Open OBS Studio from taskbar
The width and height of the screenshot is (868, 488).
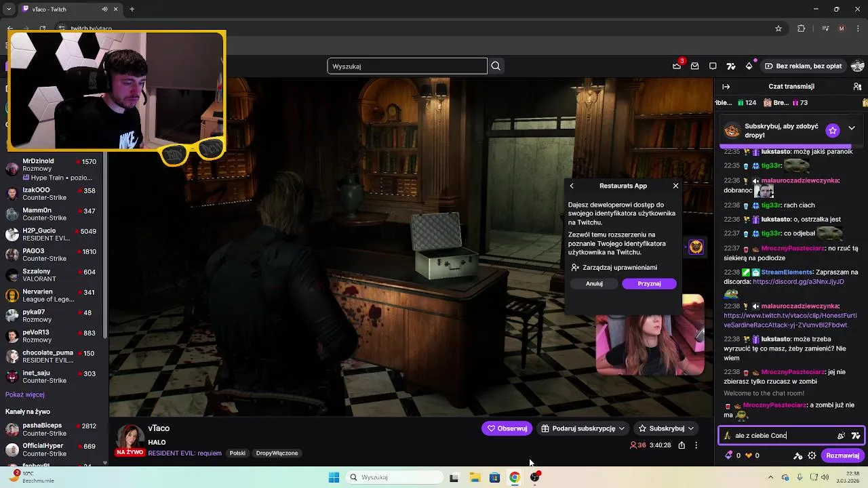click(x=535, y=477)
